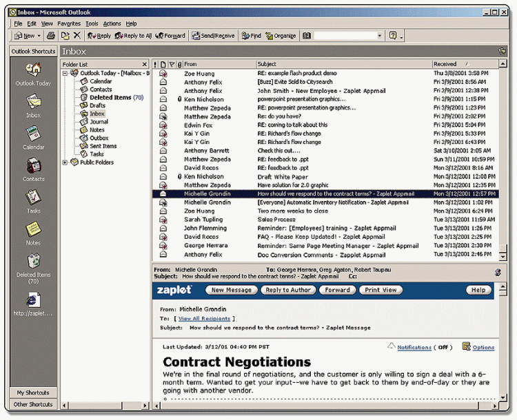The width and height of the screenshot is (517, 420).
Task: Click the icon right of preview header
Action: pyautogui.click(x=498, y=273)
